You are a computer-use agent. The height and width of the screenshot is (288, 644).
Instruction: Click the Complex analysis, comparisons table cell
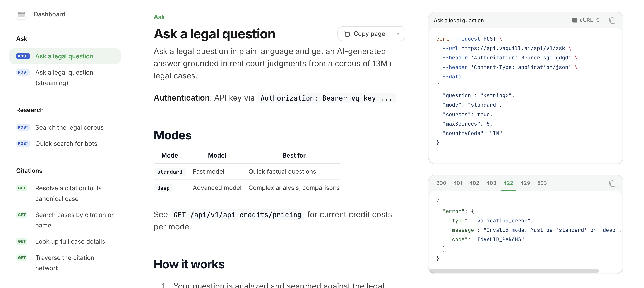294,188
